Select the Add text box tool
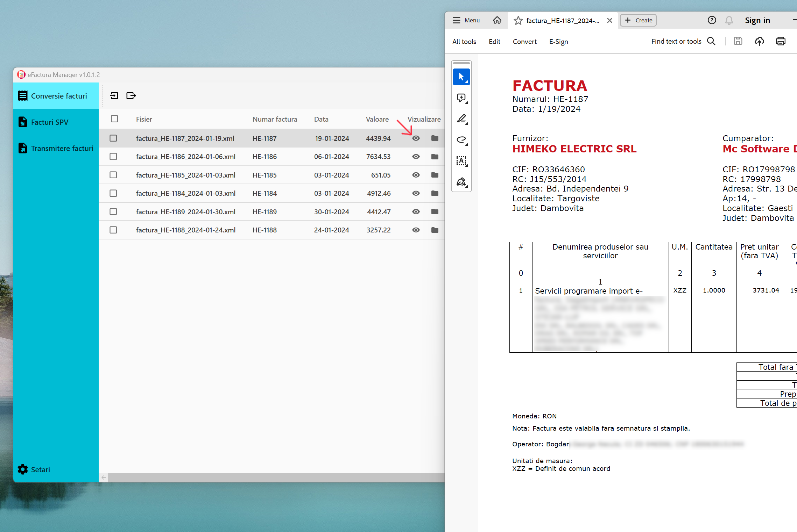The width and height of the screenshot is (797, 532). tap(461, 161)
